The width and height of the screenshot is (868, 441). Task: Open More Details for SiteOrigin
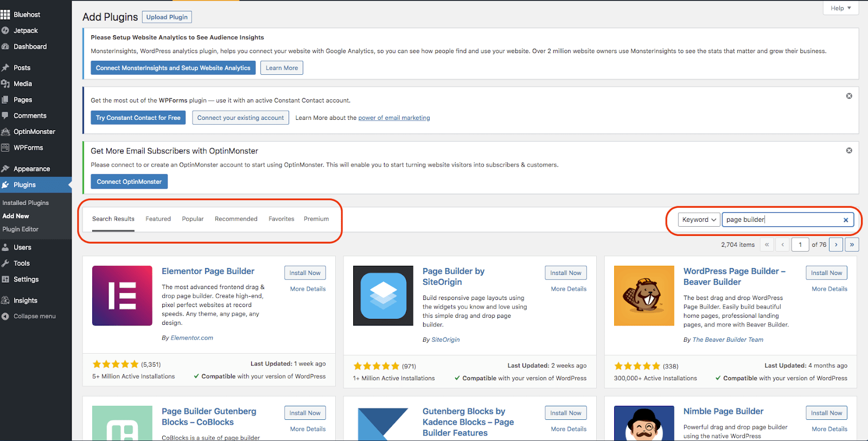coord(569,289)
